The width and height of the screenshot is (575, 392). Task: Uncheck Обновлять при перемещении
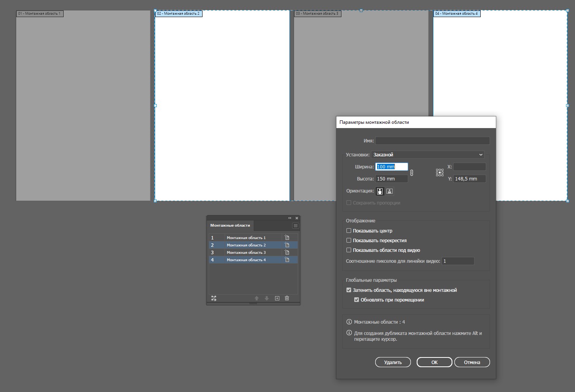coord(357,300)
